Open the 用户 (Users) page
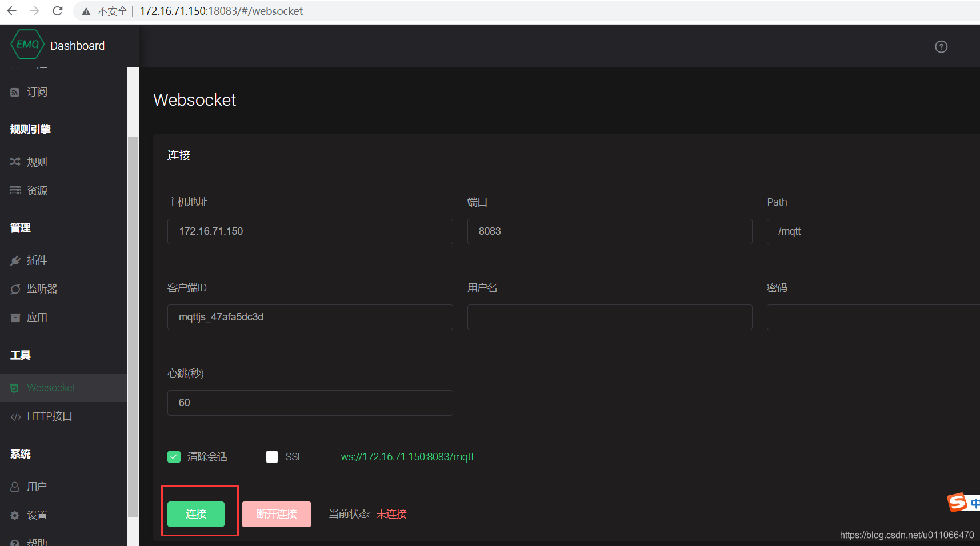Viewport: 980px width, 546px height. [x=37, y=486]
